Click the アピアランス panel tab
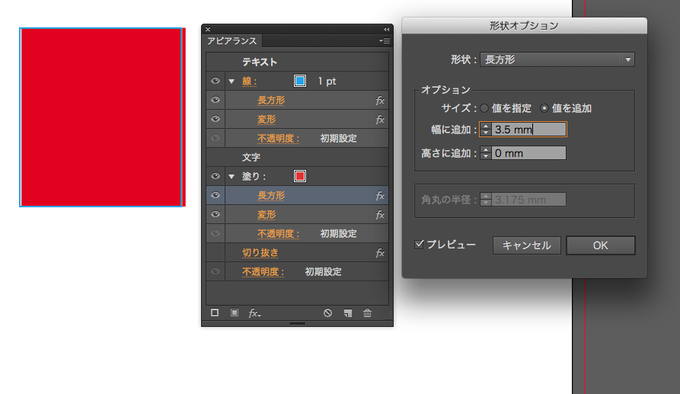This screenshot has height=394, width=680. point(232,41)
